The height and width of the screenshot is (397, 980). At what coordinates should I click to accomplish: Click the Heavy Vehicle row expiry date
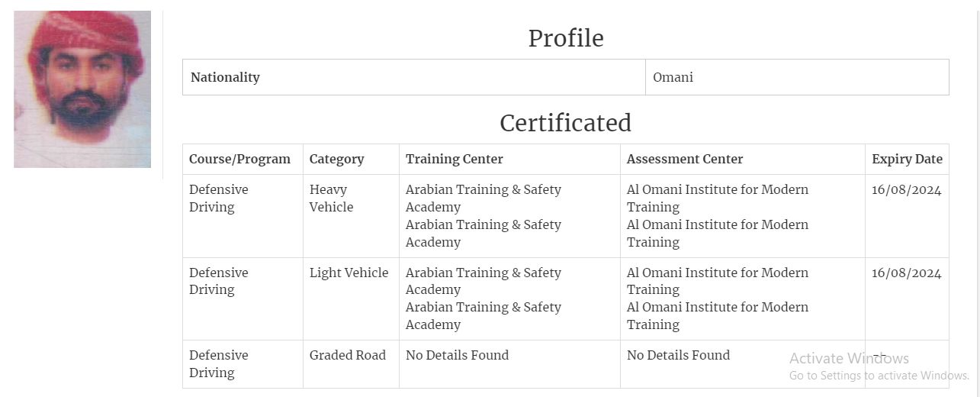907,190
